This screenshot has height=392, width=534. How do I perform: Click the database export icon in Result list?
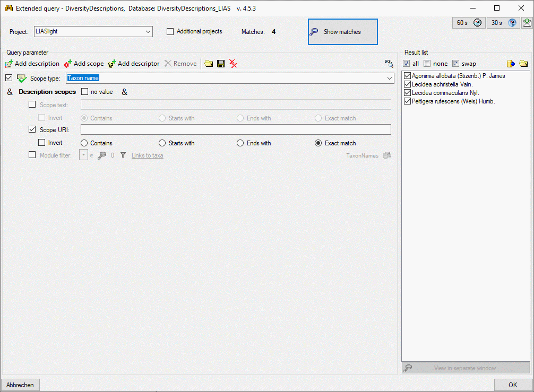click(x=511, y=64)
